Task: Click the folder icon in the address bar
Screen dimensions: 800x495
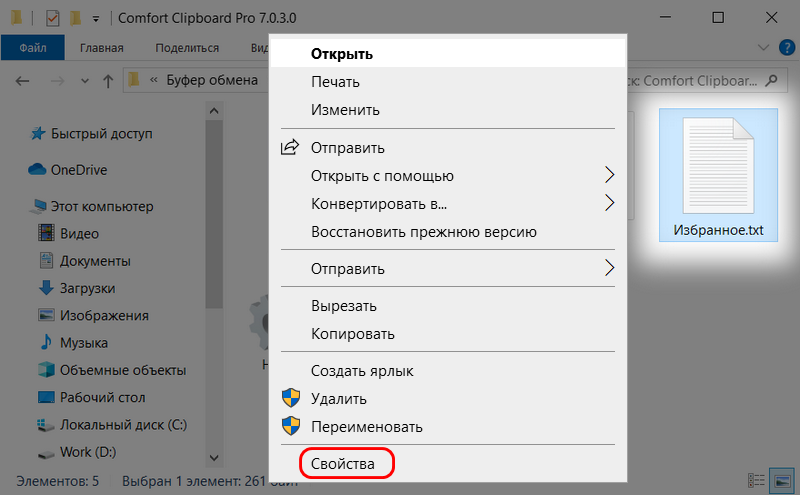Action: click(134, 80)
